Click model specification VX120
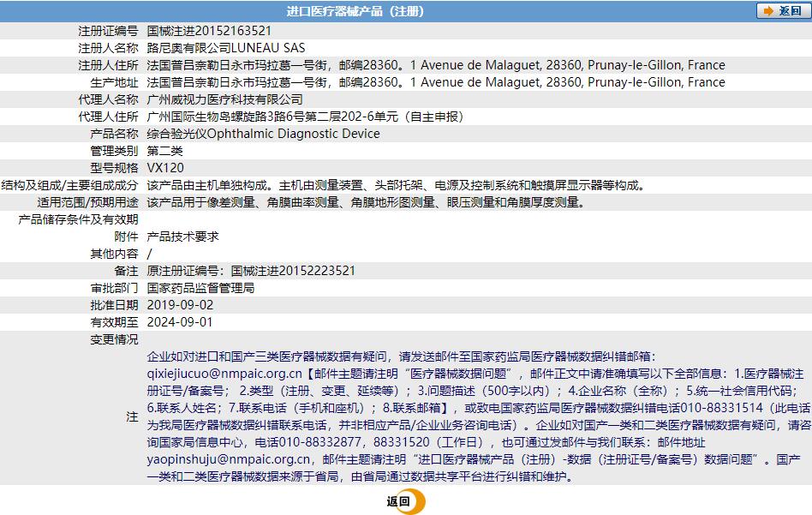The height and width of the screenshot is (515, 812). pos(165,167)
